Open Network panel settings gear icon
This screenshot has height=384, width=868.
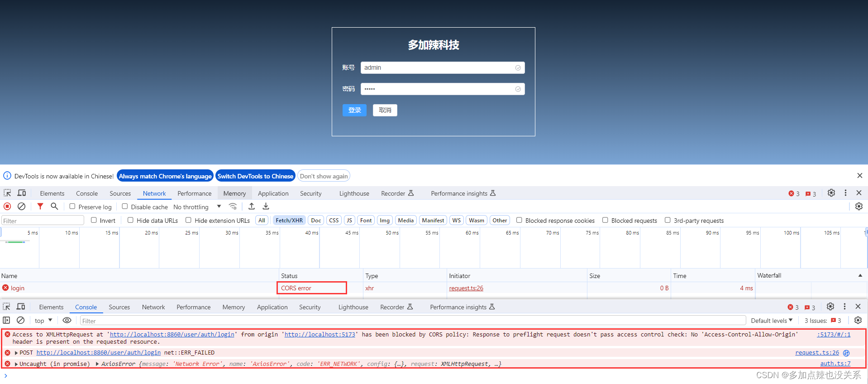859,206
